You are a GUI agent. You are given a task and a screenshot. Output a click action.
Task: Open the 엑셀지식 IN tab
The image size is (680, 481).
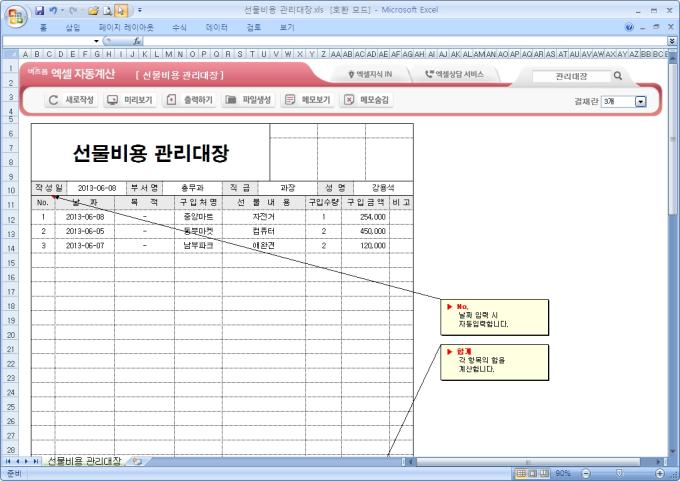370,74
